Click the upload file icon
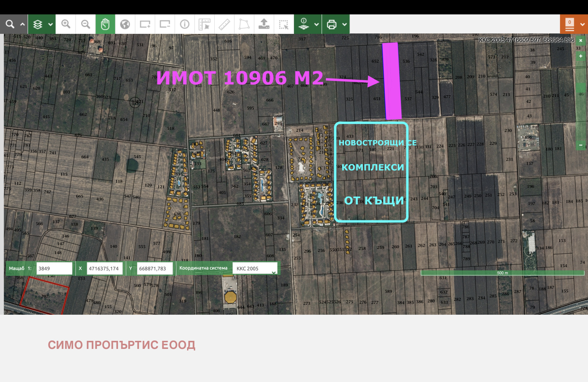Viewport: 588px width, 382px height. point(264,24)
